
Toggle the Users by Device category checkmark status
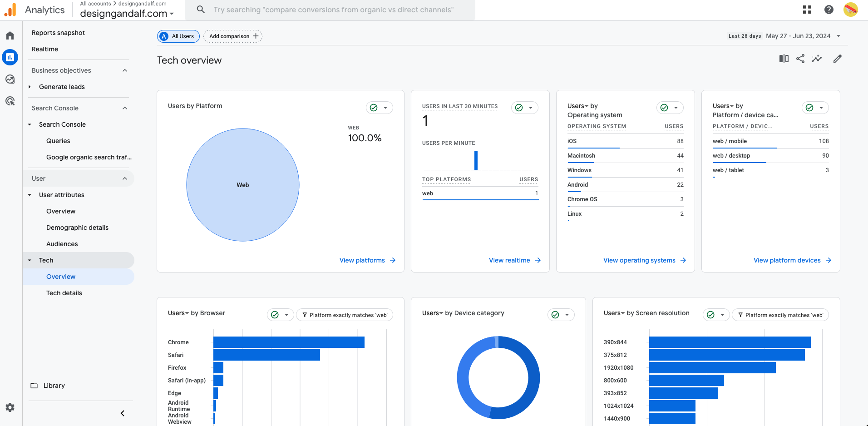point(555,315)
